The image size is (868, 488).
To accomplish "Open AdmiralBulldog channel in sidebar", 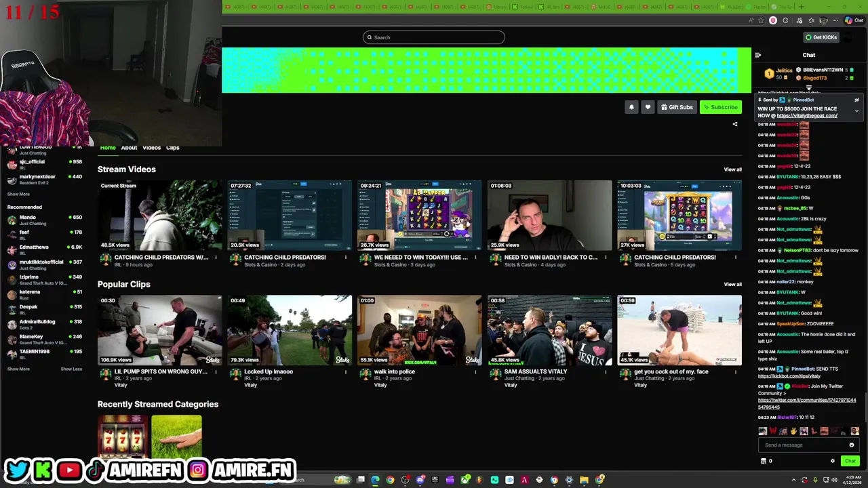I will (45, 325).
